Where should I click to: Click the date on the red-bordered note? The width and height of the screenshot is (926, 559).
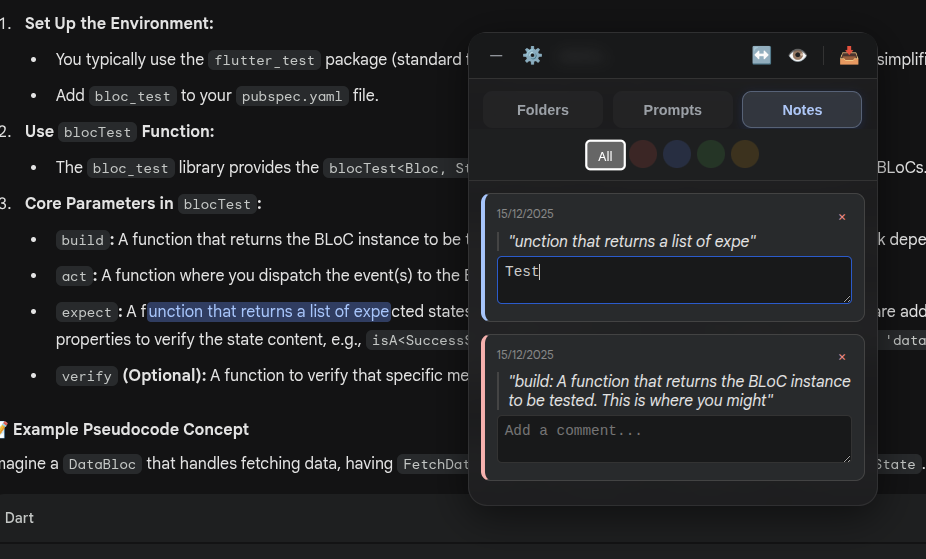coord(525,355)
